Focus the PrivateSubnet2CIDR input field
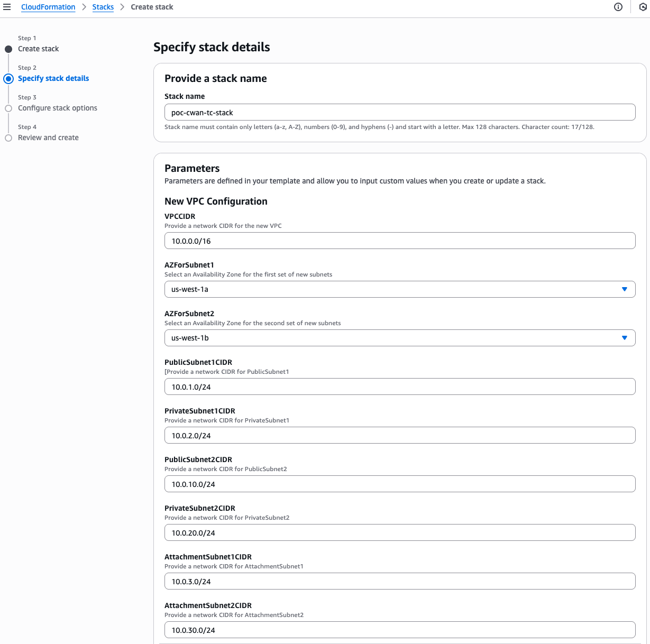Image resolution: width=650 pixels, height=644 pixels. [x=399, y=533]
